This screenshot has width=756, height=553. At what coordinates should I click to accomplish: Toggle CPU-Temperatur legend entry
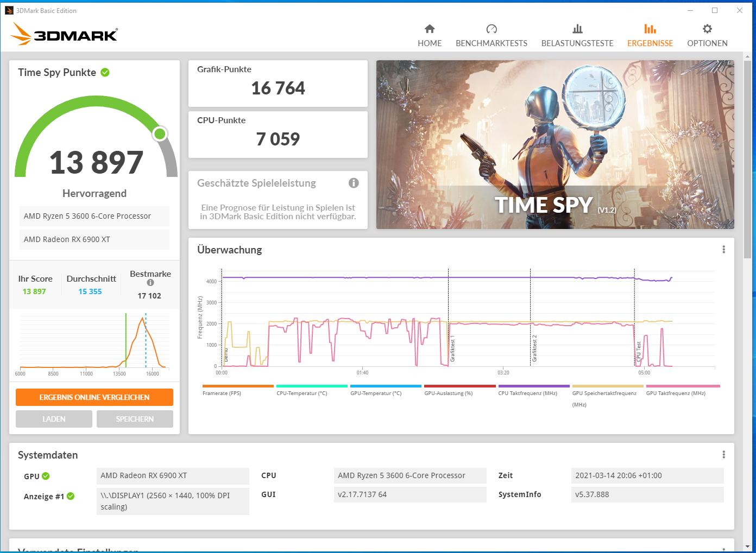point(311,390)
